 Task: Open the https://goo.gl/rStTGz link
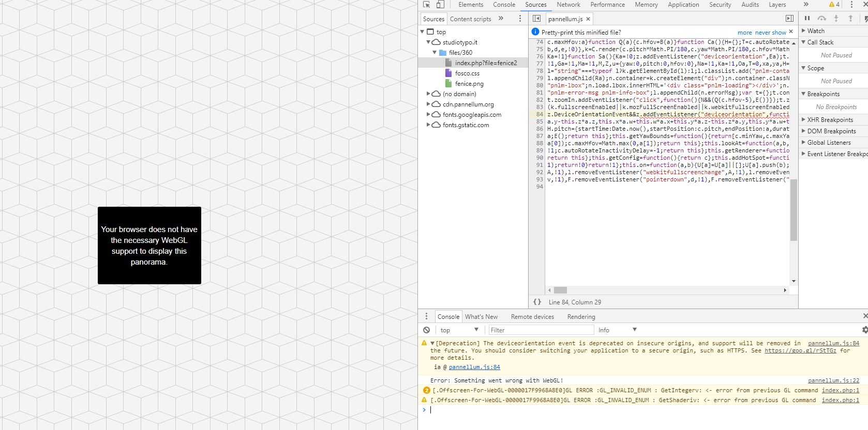(800, 350)
